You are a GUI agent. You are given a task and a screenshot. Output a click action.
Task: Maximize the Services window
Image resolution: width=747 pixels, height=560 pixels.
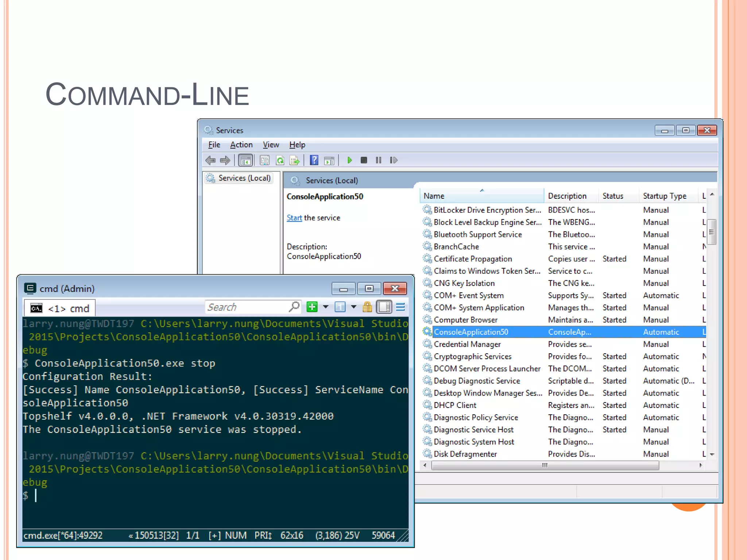(686, 130)
